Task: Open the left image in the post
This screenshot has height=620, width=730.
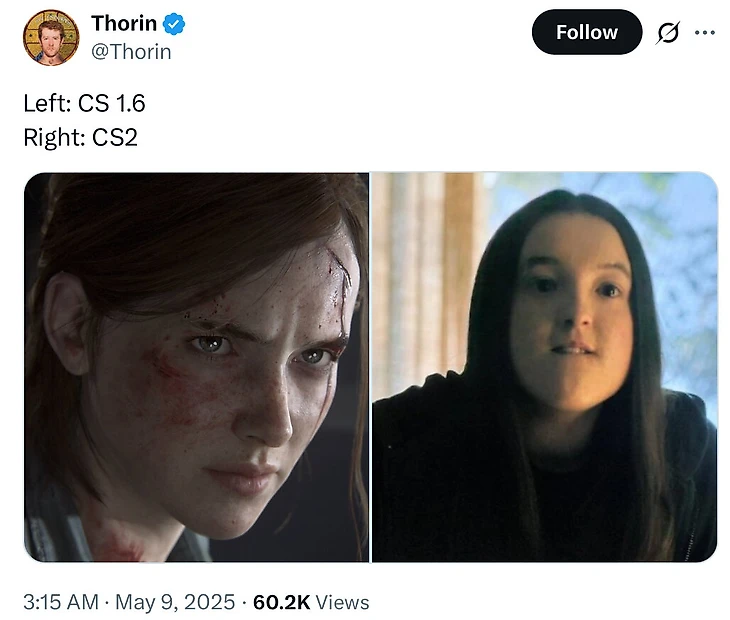Action: 196,367
